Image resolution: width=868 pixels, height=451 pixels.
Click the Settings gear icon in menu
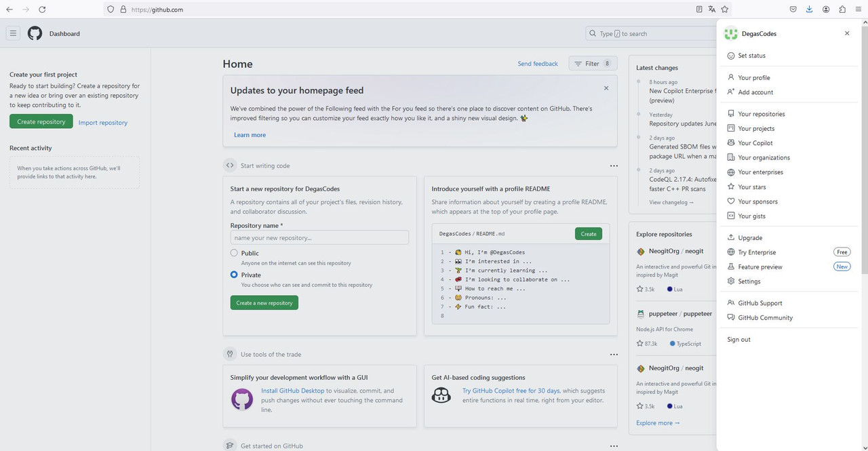click(731, 281)
